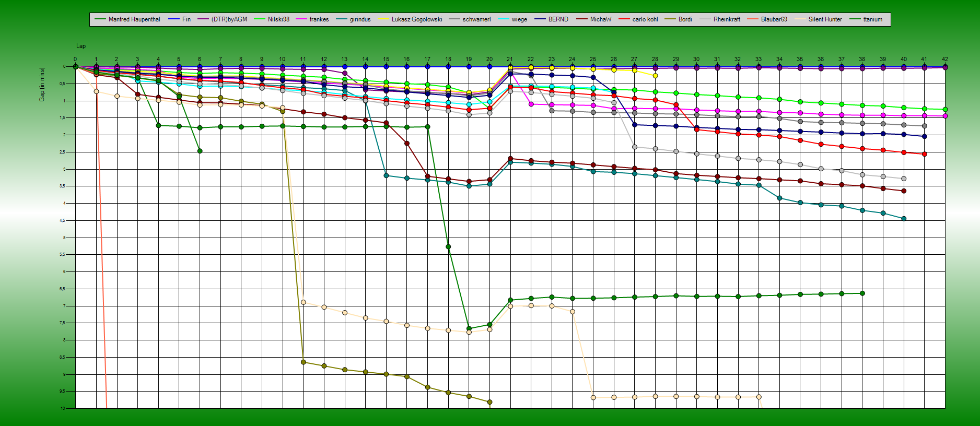Image resolution: width=980 pixels, height=426 pixels.
Task: Click lap number 17 on top axis
Action: tap(427, 59)
